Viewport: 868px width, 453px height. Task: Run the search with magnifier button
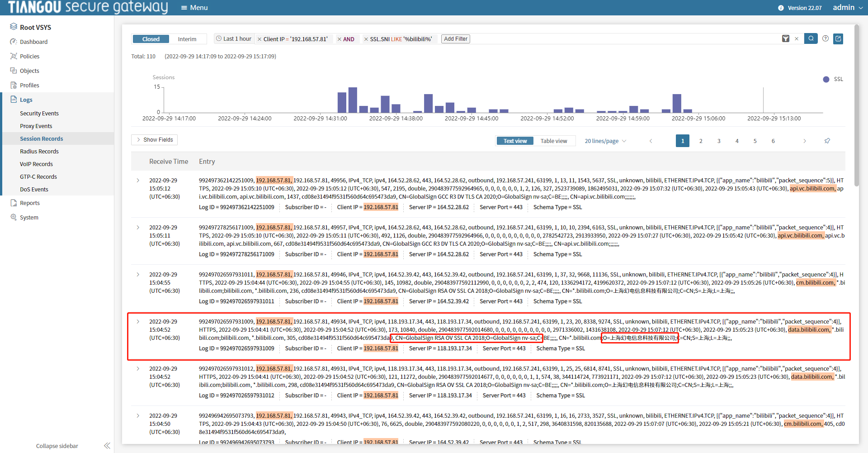pos(811,39)
